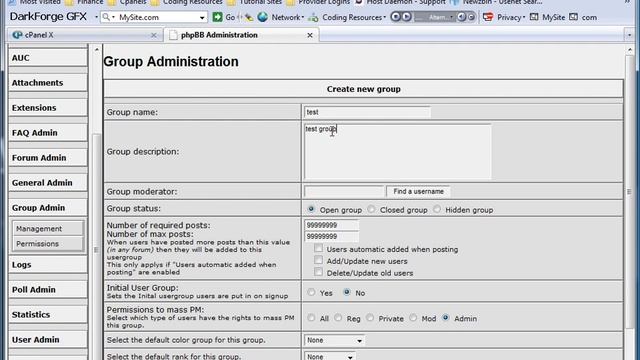Screen dimensions: 640x360
Task: Open the Poll Admin section
Action: (48, 289)
